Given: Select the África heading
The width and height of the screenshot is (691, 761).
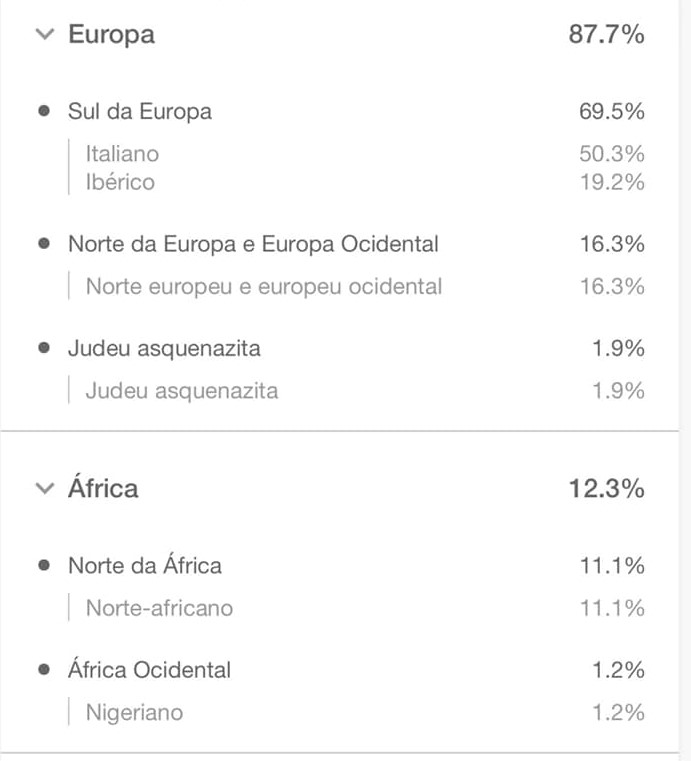Looking at the screenshot, I should click(x=103, y=487).
